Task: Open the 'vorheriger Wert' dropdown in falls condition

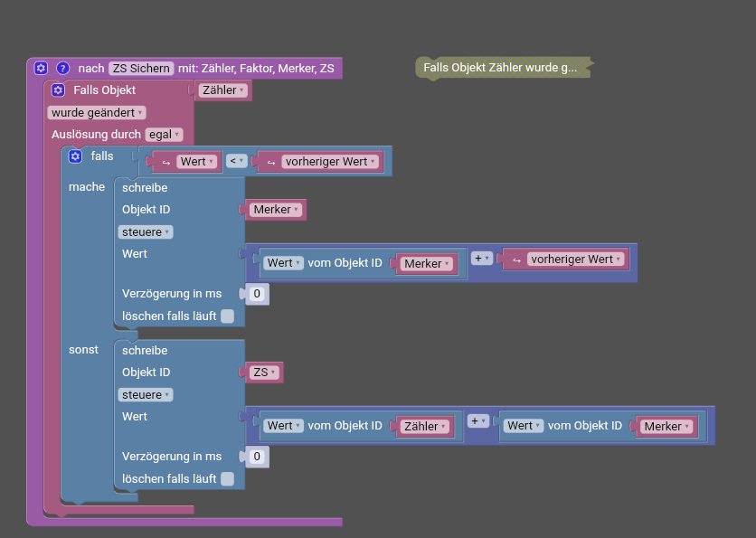Action: point(330,162)
